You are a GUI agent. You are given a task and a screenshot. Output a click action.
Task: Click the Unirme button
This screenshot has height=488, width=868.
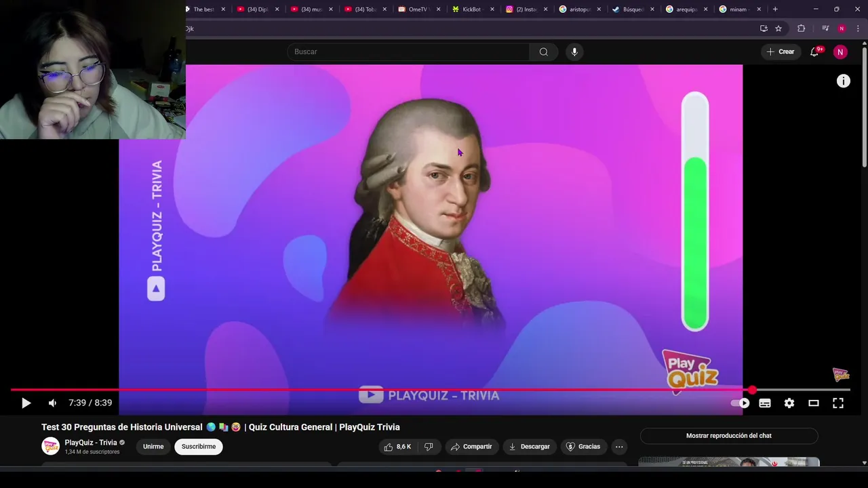(x=153, y=447)
